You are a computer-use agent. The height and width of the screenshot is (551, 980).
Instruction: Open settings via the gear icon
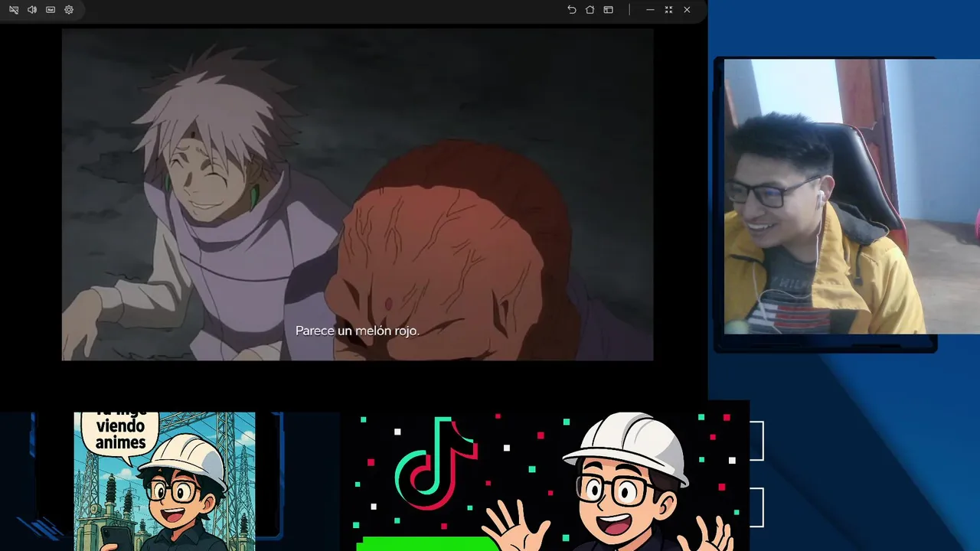(x=69, y=10)
